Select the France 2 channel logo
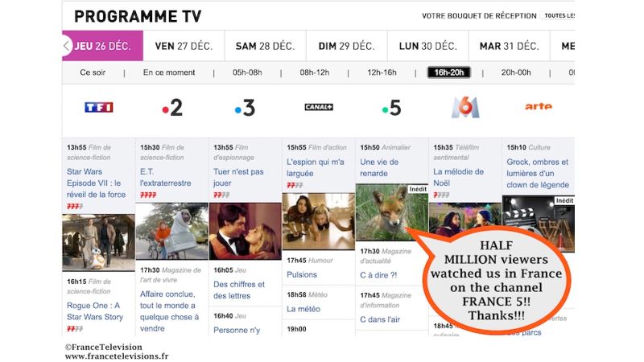 (x=172, y=108)
